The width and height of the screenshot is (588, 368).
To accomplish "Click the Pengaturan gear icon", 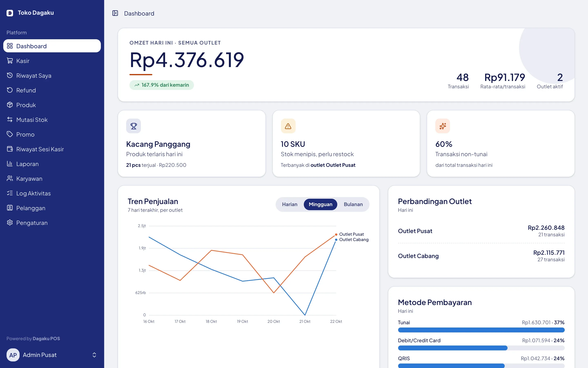I will point(10,223).
